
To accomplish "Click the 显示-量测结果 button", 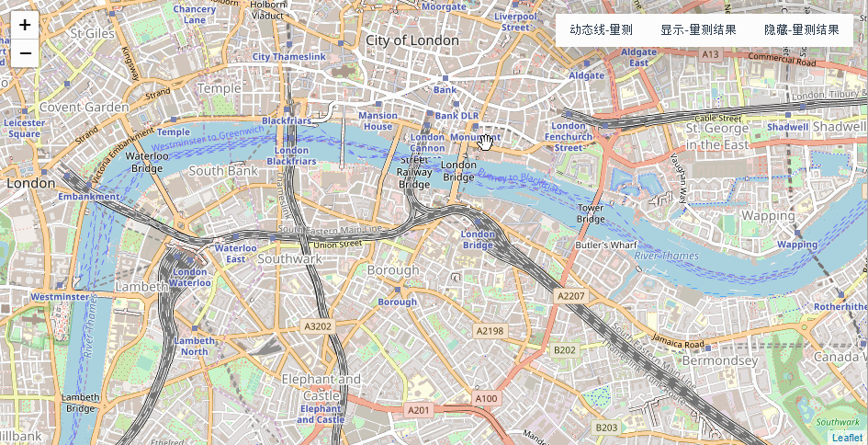I will click(698, 30).
